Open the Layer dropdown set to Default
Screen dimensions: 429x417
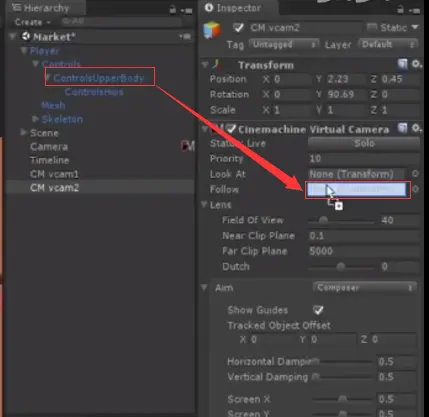click(388, 44)
